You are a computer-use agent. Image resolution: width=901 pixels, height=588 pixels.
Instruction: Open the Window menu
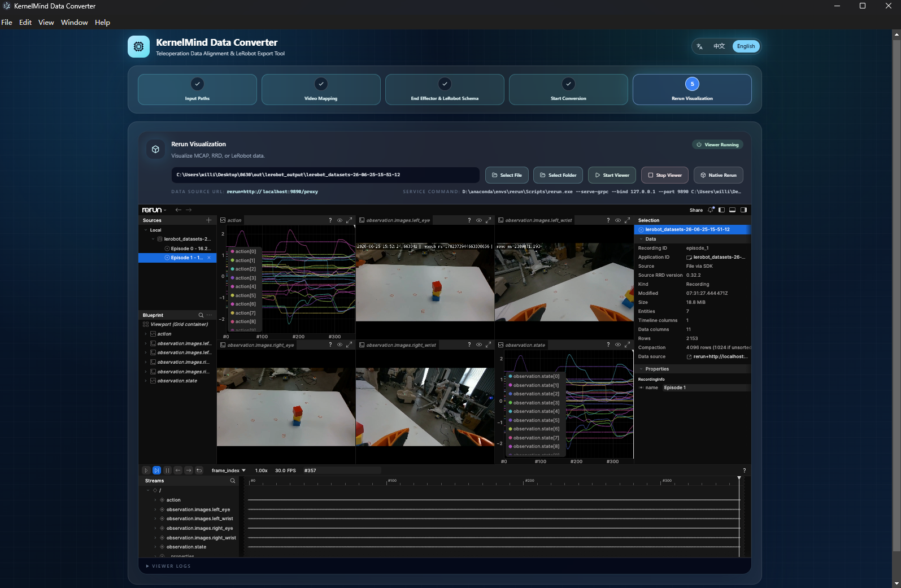pyautogui.click(x=74, y=23)
